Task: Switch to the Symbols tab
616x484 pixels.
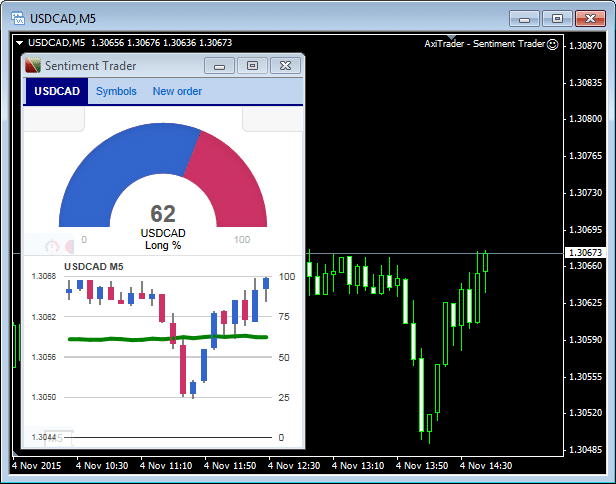Action: (x=116, y=91)
